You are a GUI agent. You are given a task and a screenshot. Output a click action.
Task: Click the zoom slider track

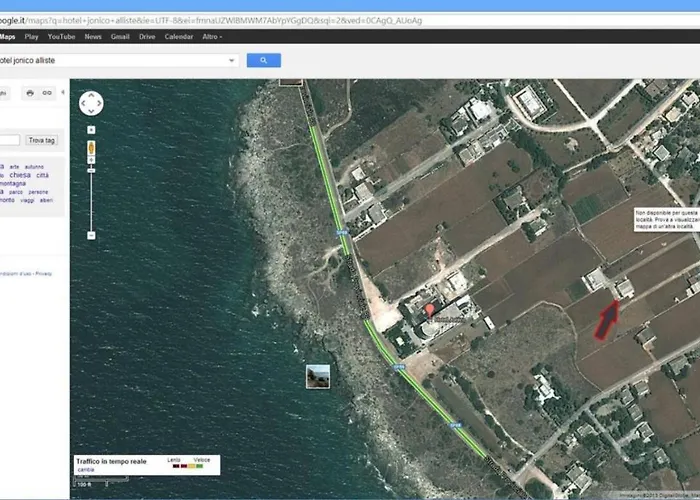[x=91, y=195]
